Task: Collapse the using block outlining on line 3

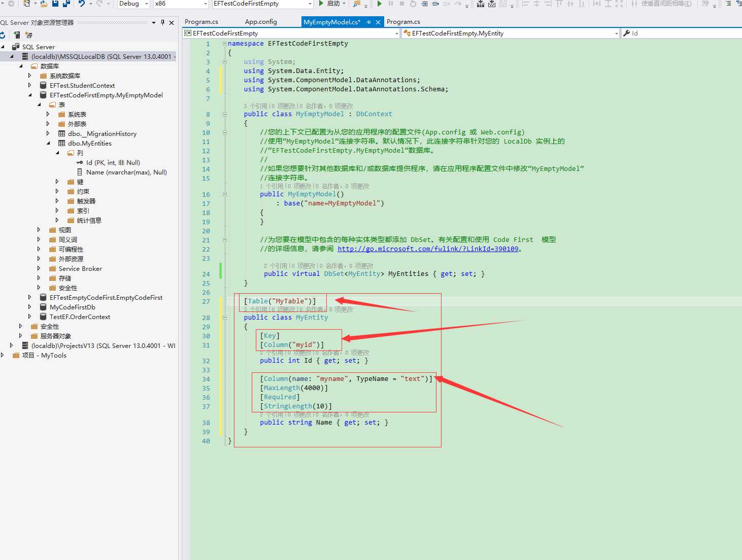Action: pyautogui.click(x=224, y=62)
